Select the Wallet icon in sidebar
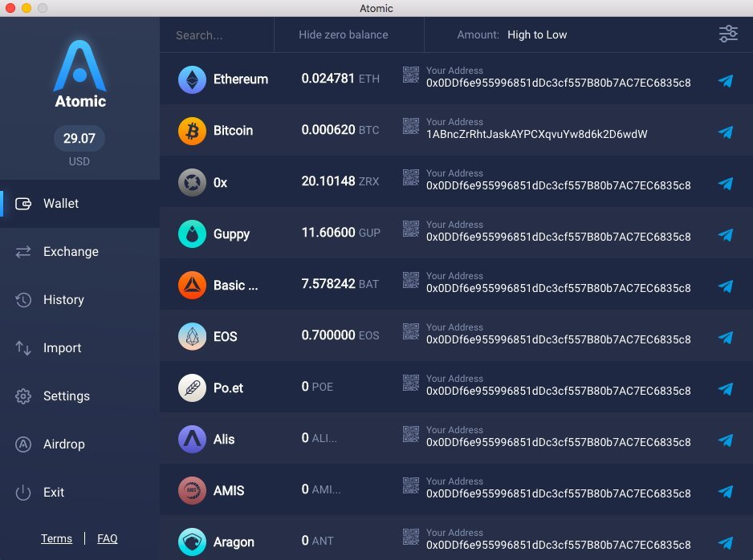The width and height of the screenshot is (753, 560). 25,203
